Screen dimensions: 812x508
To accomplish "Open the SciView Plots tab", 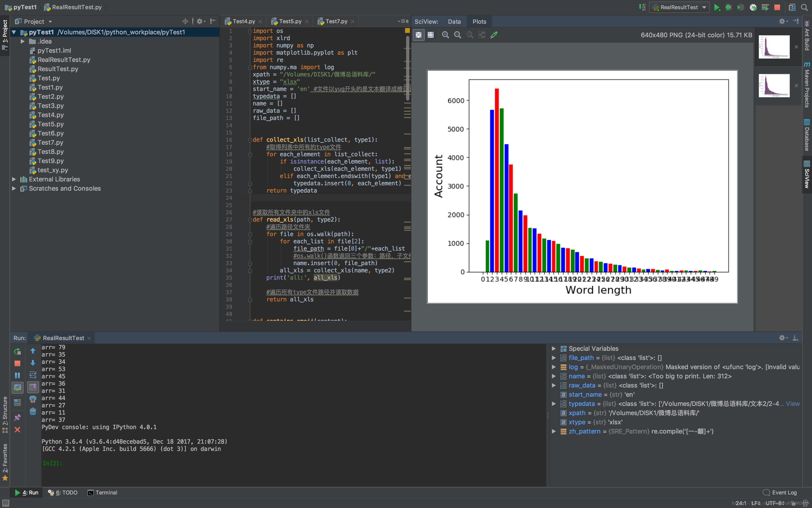I will click(x=479, y=22).
